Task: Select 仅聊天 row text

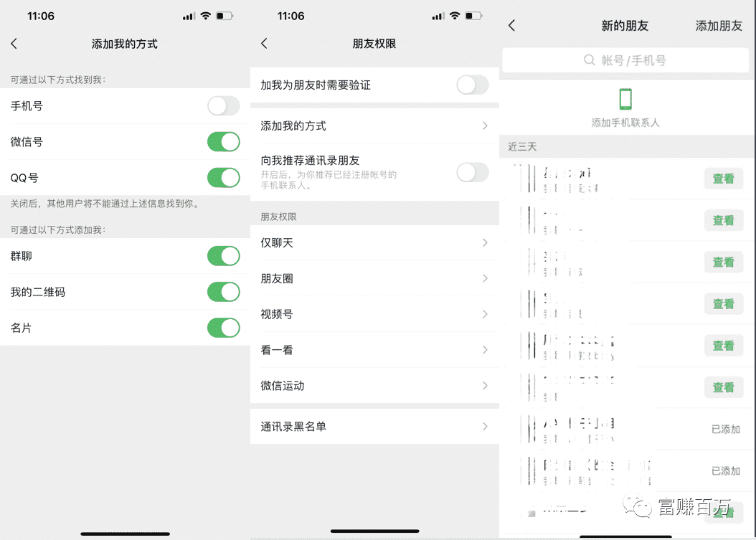Action: coord(277,242)
